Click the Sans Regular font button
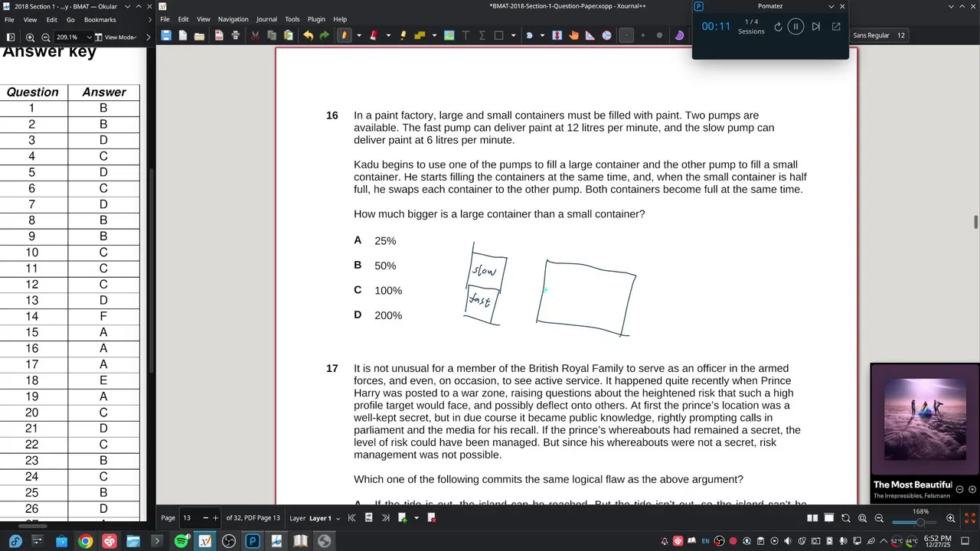The height and width of the screenshot is (551, 980). (x=879, y=35)
